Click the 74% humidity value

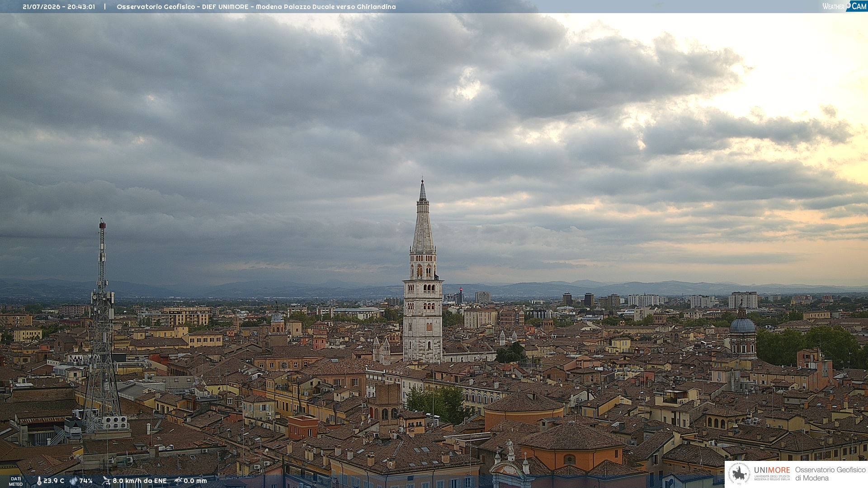86,481
